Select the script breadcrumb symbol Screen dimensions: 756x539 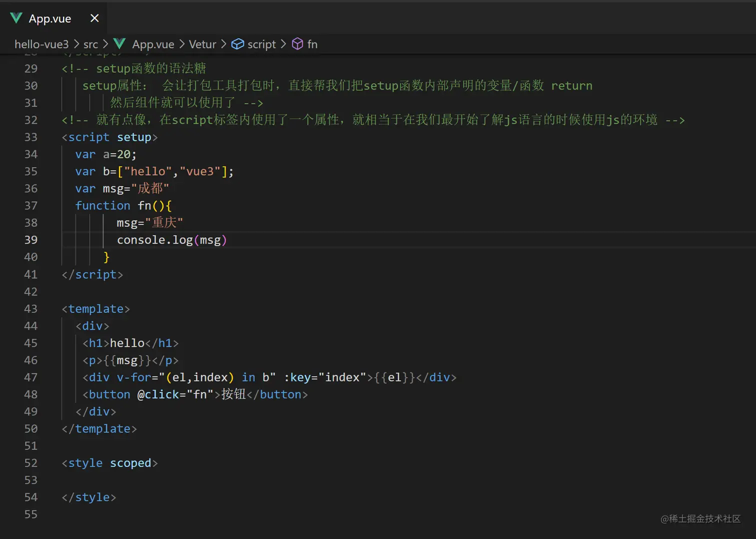[x=261, y=44]
